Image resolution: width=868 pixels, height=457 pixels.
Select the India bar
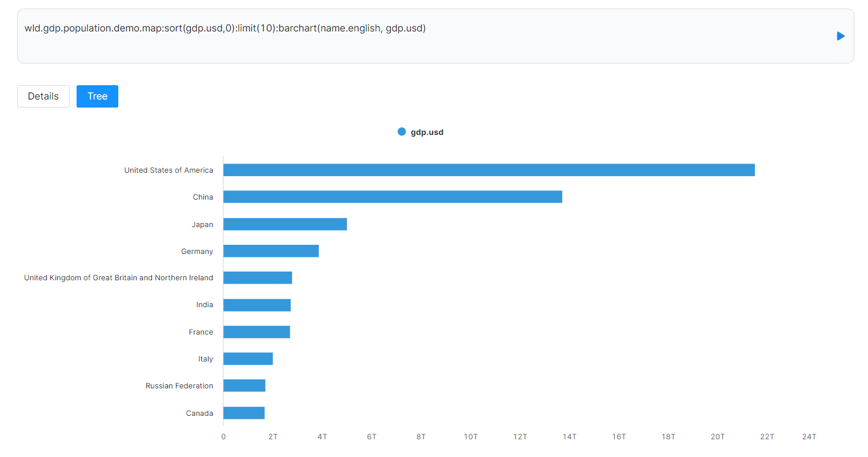tap(257, 305)
